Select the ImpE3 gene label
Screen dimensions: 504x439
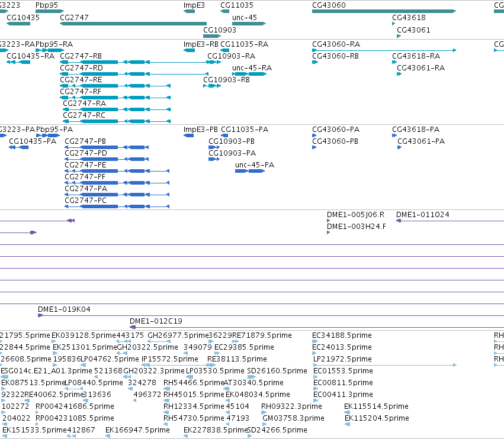click(194, 5)
